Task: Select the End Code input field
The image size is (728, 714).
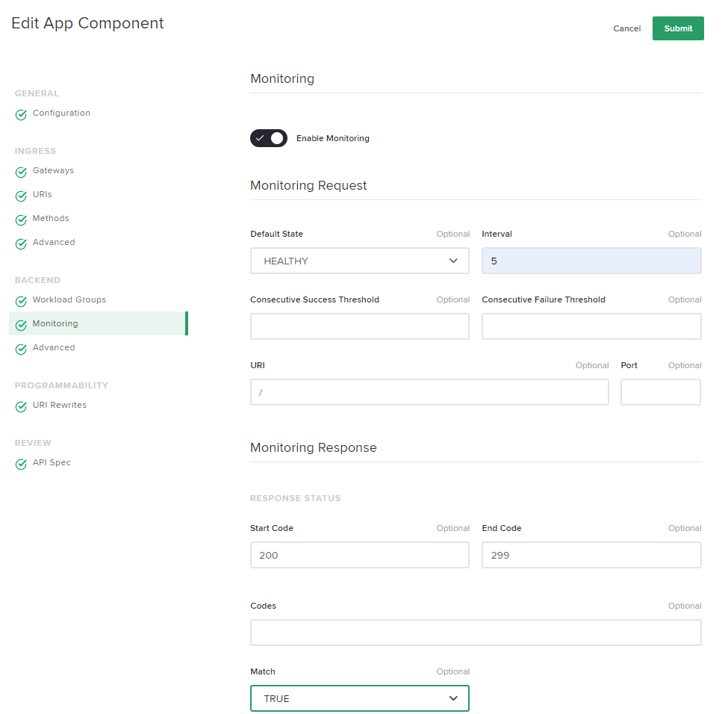Action: coord(591,555)
